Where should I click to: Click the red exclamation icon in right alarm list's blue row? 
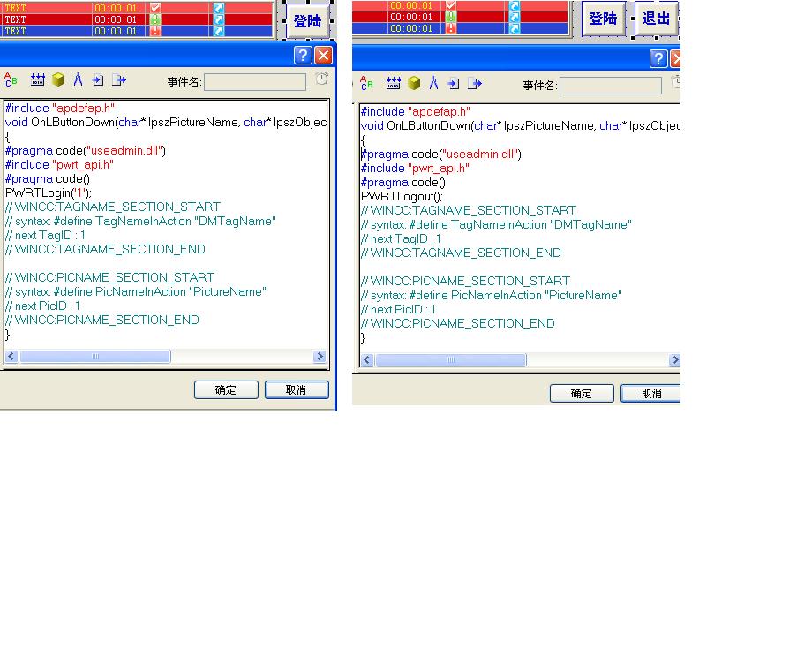point(451,28)
